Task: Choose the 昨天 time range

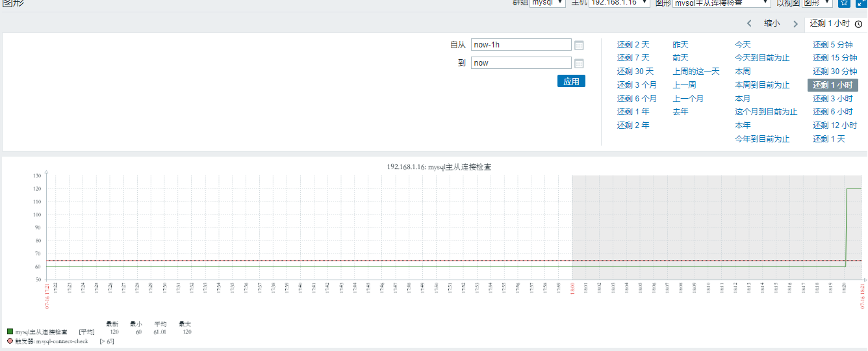Action: [680, 45]
